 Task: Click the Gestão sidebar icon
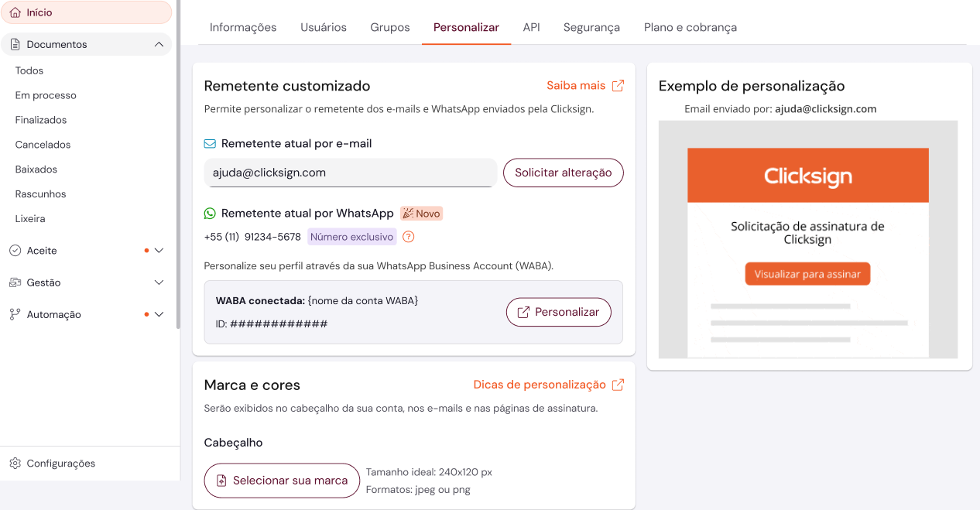click(x=15, y=282)
